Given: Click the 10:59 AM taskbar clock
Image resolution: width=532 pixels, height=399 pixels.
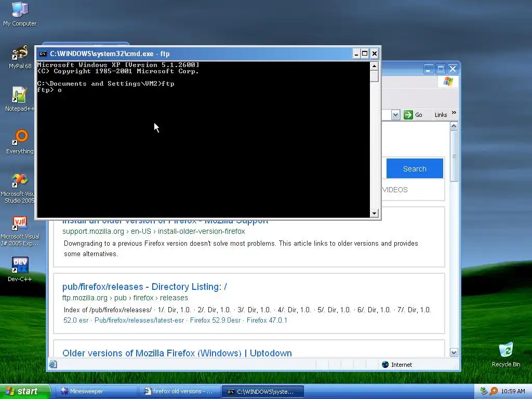Looking at the screenshot, I should tap(513, 391).
